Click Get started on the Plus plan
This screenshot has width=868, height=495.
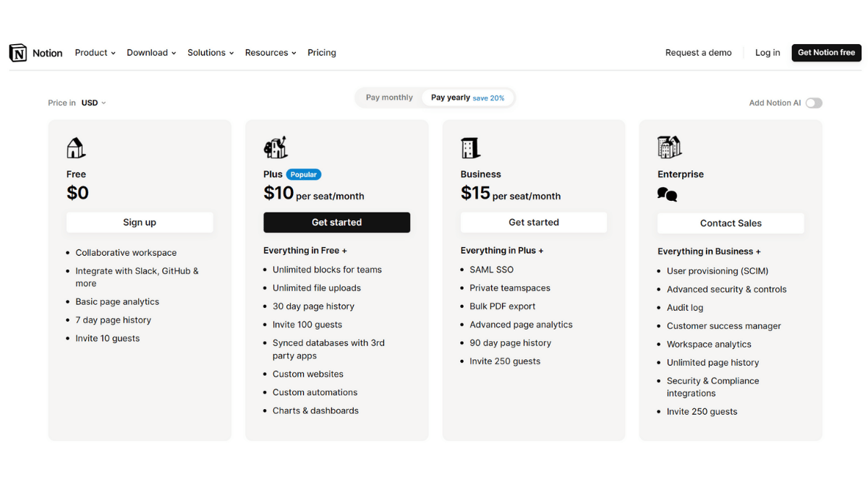[336, 222]
